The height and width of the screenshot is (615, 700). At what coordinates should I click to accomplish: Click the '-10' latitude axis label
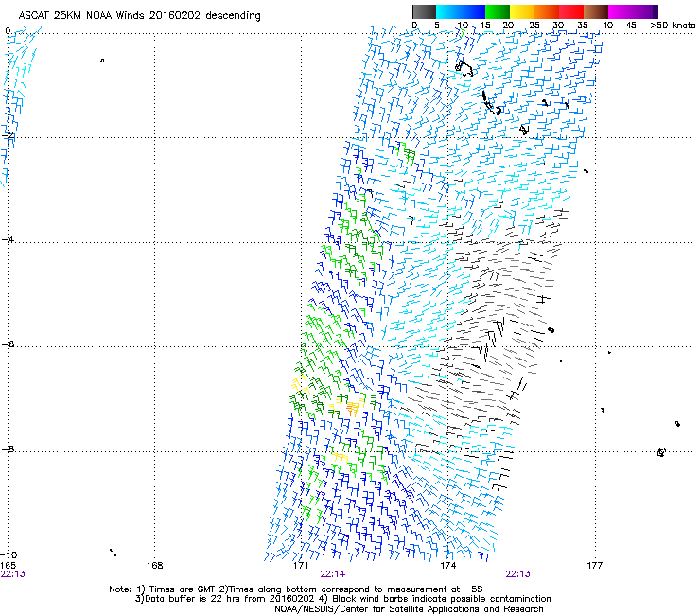pos(9,554)
